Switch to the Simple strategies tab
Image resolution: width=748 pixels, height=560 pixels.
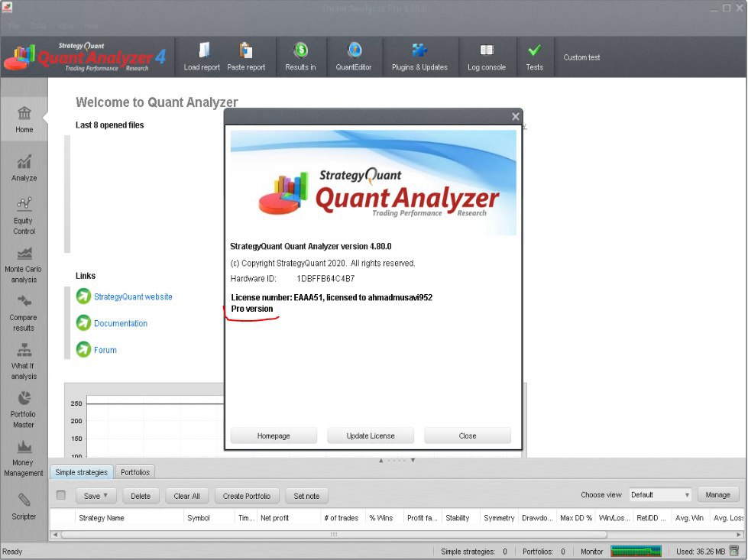tap(82, 472)
